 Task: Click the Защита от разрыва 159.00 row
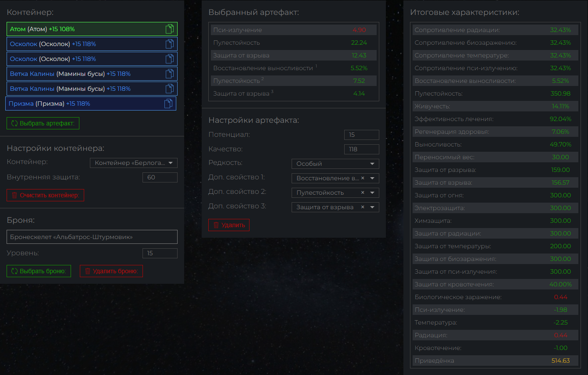(495, 170)
